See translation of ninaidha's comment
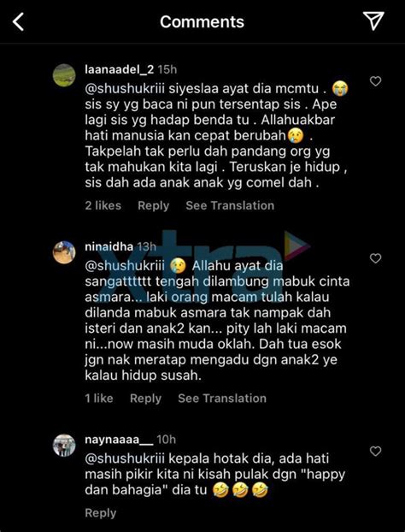405x532 pixels. (222, 399)
